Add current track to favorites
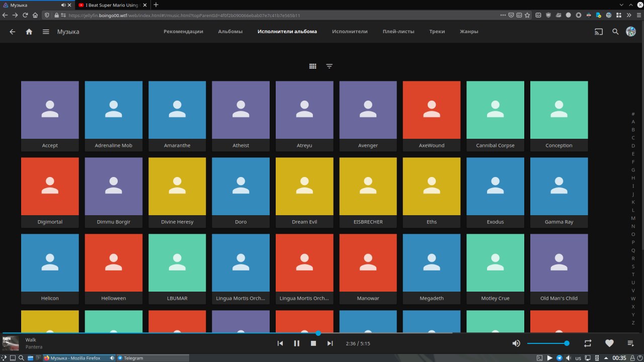The image size is (644, 362). tap(609, 343)
